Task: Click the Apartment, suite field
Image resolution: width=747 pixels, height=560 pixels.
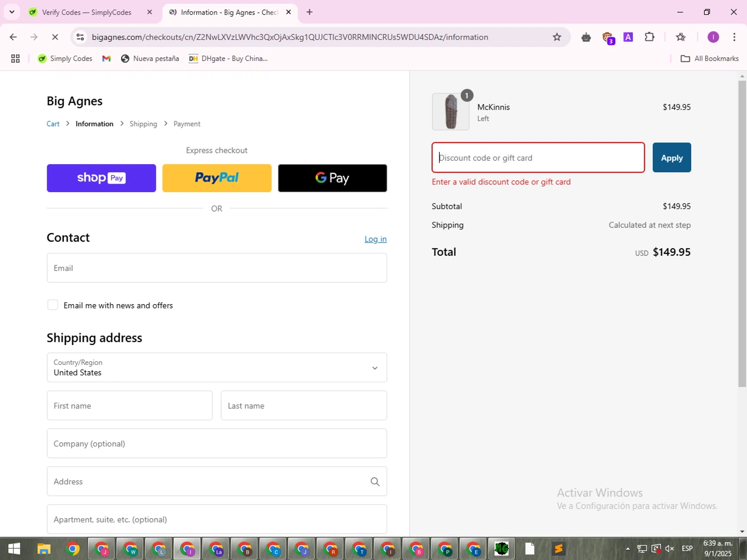Action: pyautogui.click(x=217, y=519)
